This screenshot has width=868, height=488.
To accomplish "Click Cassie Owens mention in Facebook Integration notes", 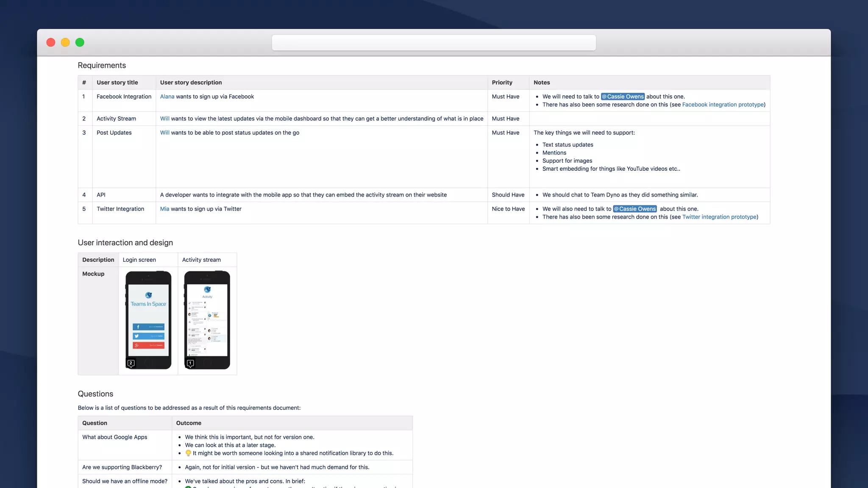I will coord(623,97).
